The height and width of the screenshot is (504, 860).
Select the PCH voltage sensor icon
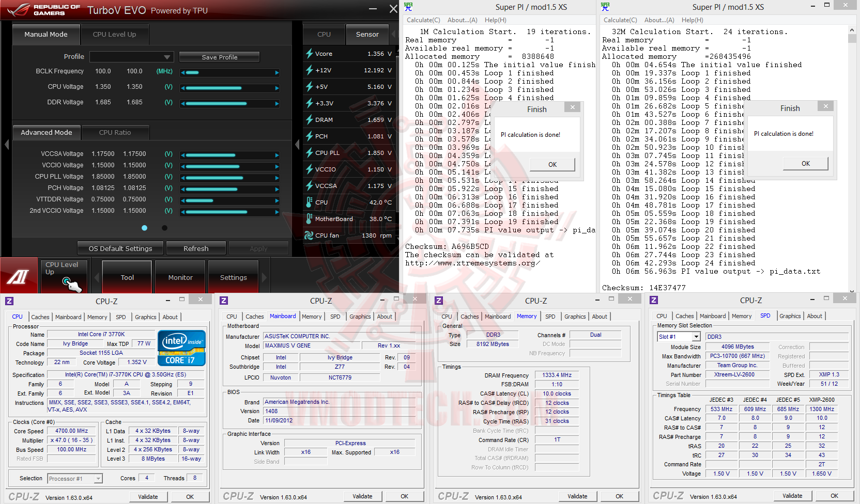click(x=309, y=136)
